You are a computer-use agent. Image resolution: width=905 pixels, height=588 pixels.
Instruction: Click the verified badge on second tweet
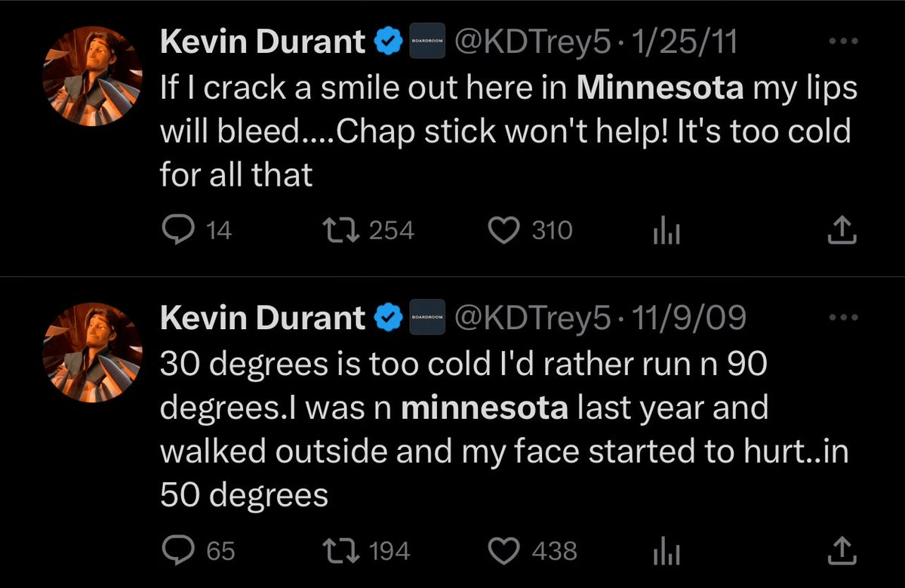(389, 317)
